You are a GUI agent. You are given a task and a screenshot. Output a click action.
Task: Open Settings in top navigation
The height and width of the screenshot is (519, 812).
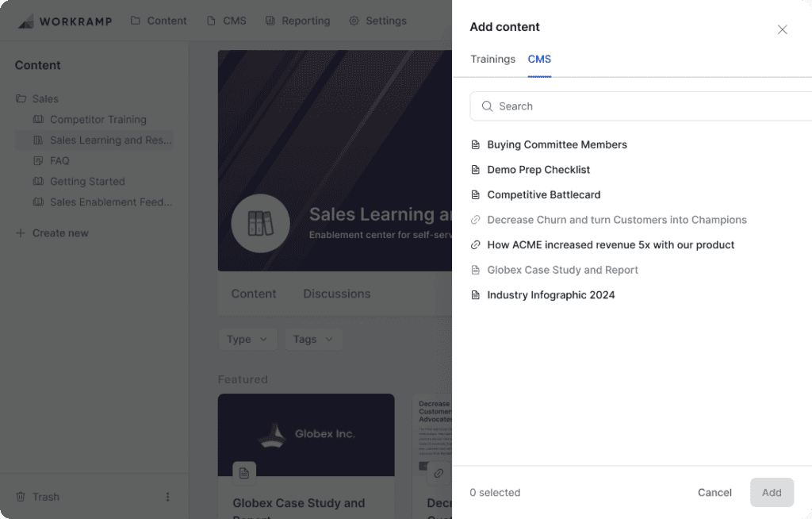tap(378, 21)
